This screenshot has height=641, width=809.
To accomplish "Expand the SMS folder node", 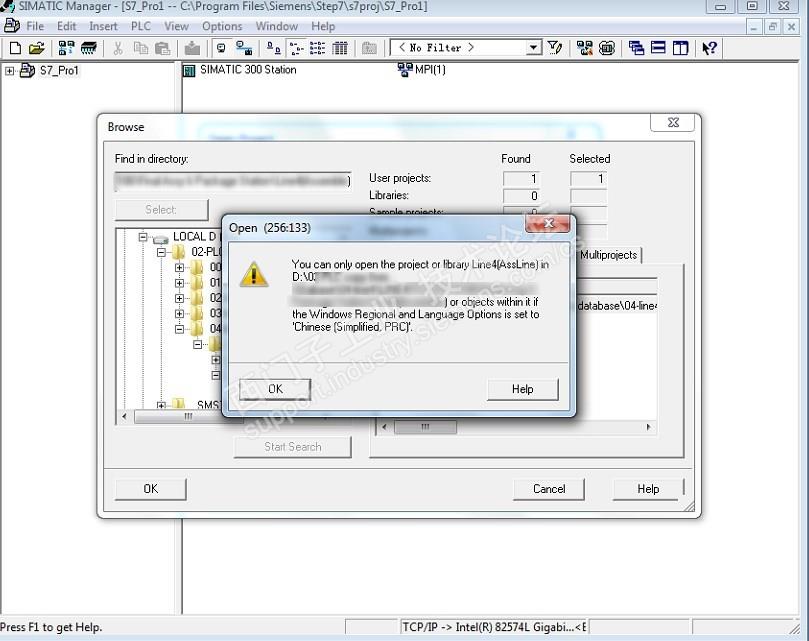I will (x=161, y=405).
